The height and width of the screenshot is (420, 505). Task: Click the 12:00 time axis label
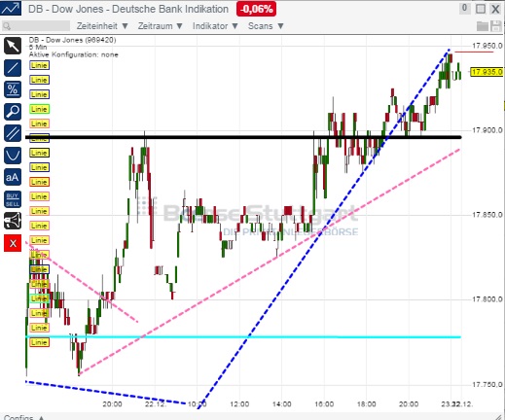click(x=239, y=404)
